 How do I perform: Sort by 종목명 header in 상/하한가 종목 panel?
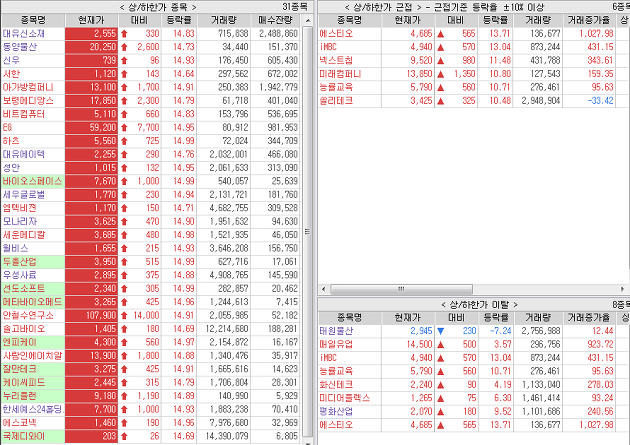point(33,20)
